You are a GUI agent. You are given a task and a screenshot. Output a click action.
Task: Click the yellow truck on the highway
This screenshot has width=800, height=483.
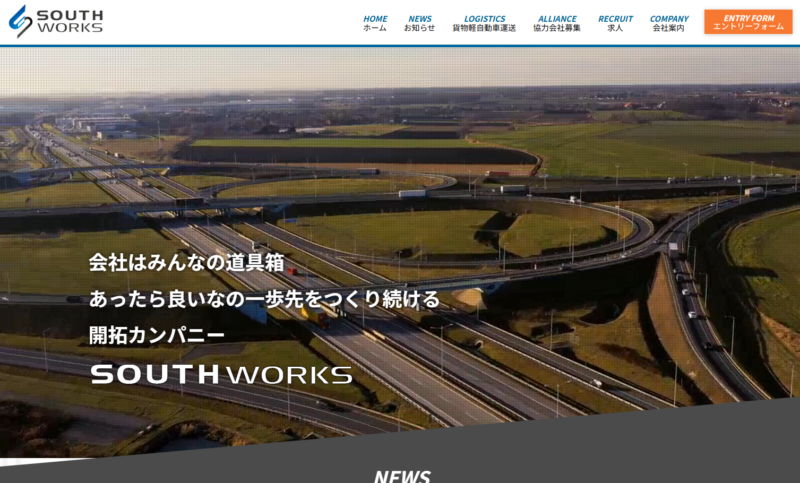[x=314, y=314]
